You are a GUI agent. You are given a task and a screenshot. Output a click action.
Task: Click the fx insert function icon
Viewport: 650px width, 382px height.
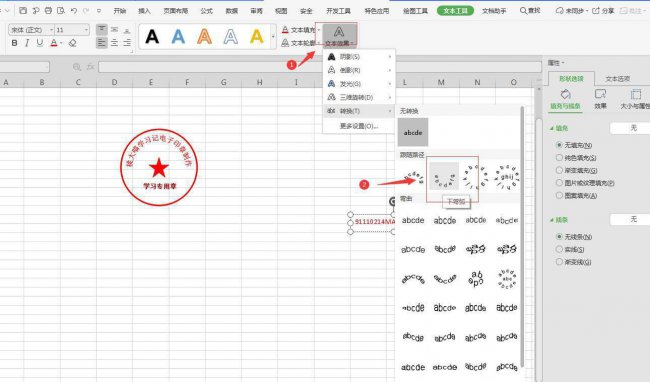point(90,67)
